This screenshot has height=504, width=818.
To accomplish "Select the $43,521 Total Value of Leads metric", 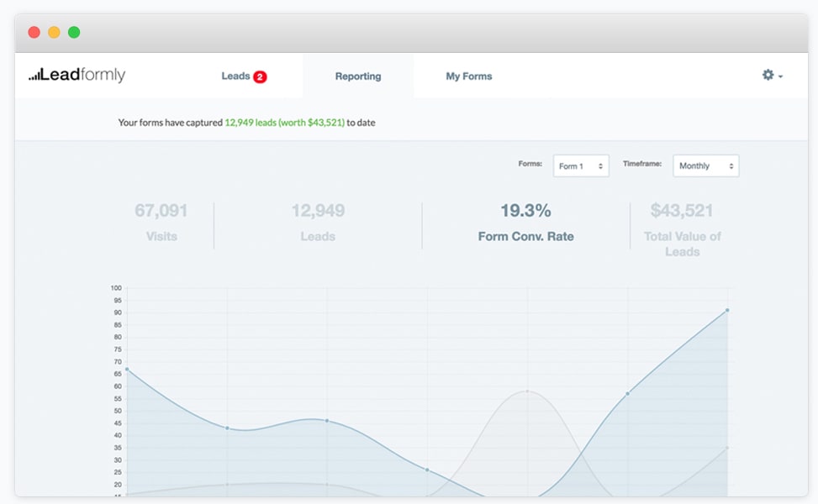I will tap(682, 229).
